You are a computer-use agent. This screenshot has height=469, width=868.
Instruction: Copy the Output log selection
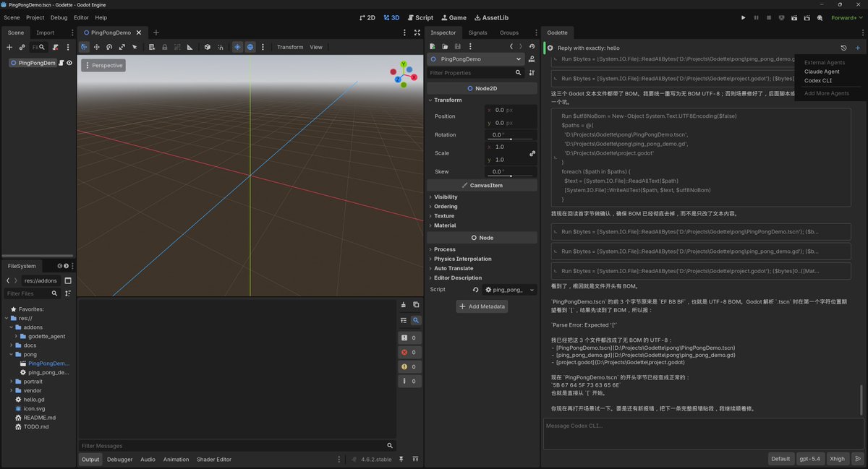coord(415,304)
